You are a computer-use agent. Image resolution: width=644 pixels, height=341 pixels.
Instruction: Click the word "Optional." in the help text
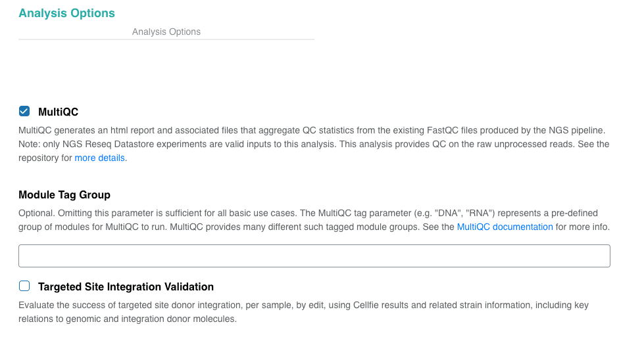[37, 214]
